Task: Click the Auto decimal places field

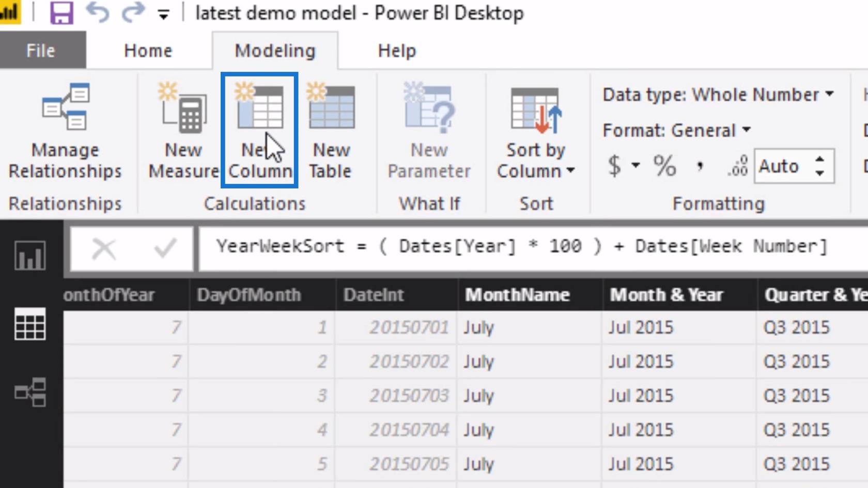Action: (x=782, y=166)
